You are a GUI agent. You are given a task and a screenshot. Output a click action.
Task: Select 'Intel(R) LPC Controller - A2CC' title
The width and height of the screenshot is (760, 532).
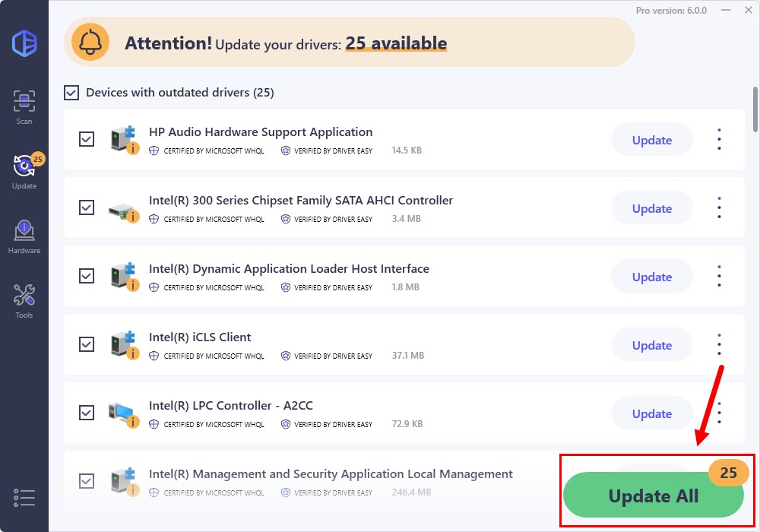[x=231, y=406]
